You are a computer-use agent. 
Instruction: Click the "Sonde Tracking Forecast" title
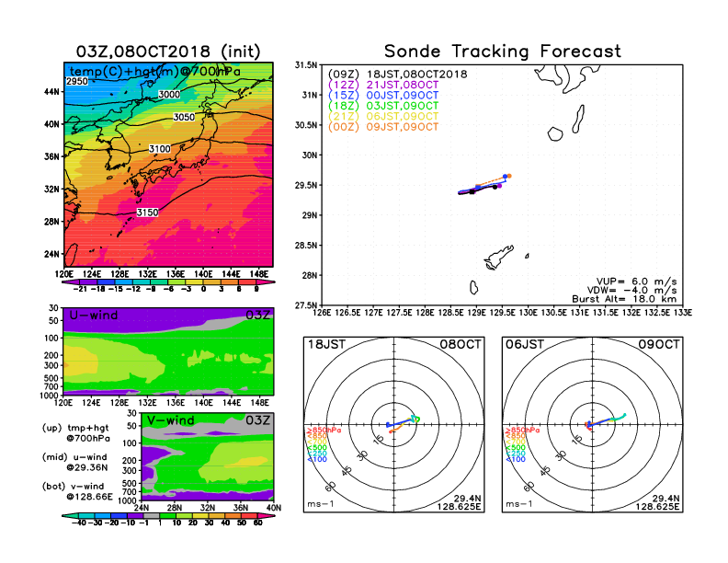(503, 52)
